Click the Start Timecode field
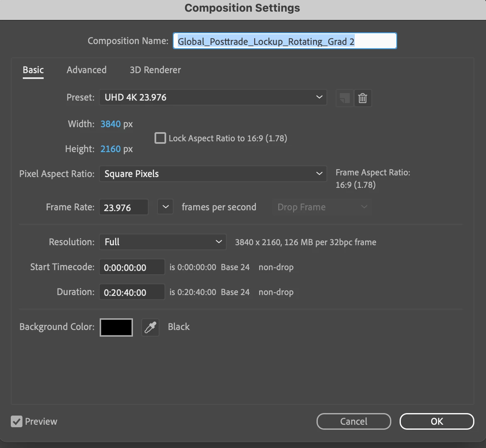The height and width of the screenshot is (448, 486). point(132,267)
